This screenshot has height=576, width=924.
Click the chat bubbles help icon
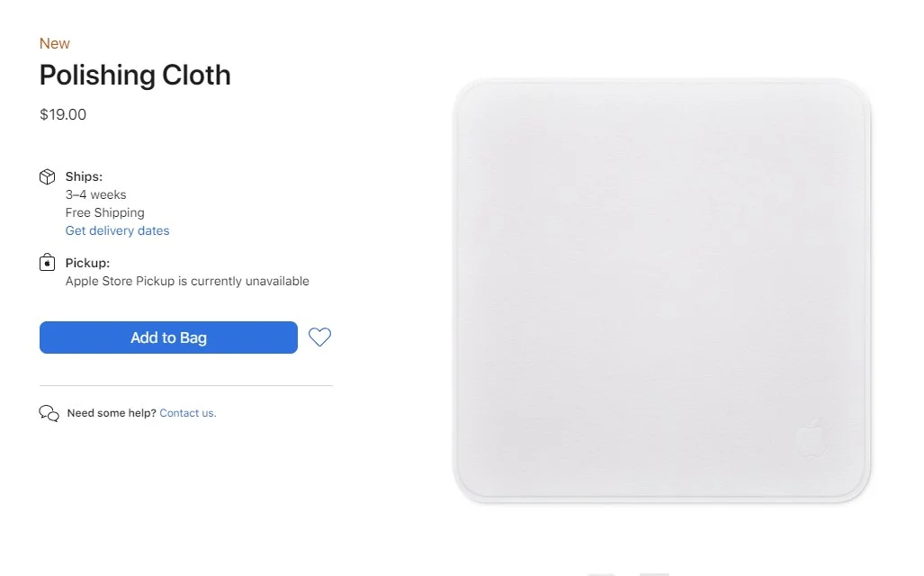tap(49, 413)
